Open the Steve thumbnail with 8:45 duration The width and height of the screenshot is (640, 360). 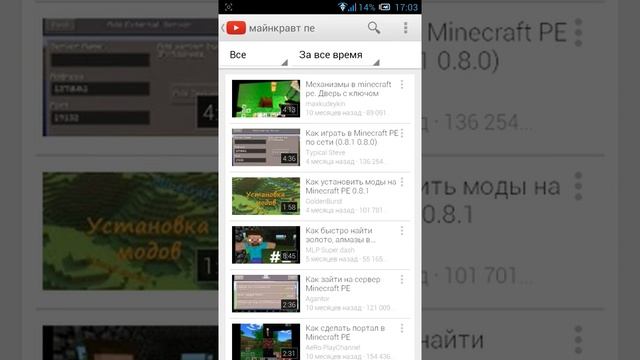(x=266, y=245)
